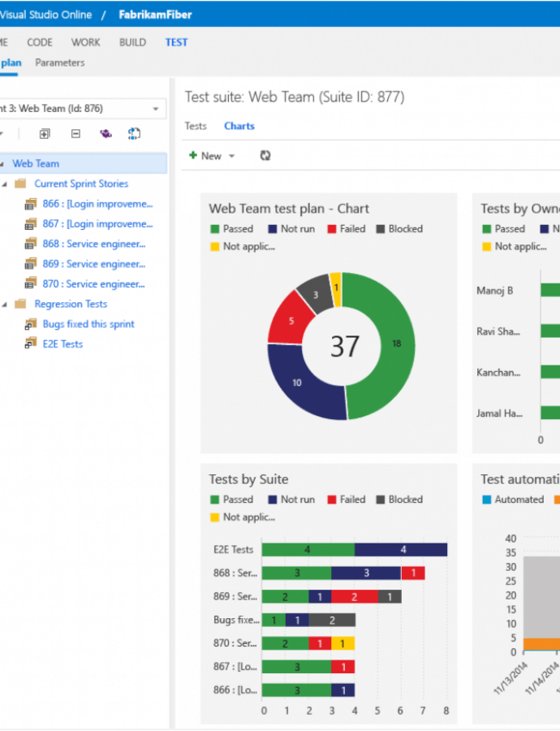Open the Parameters tab
The height and width of the screenshot is (731, 560).
[59, 63]
